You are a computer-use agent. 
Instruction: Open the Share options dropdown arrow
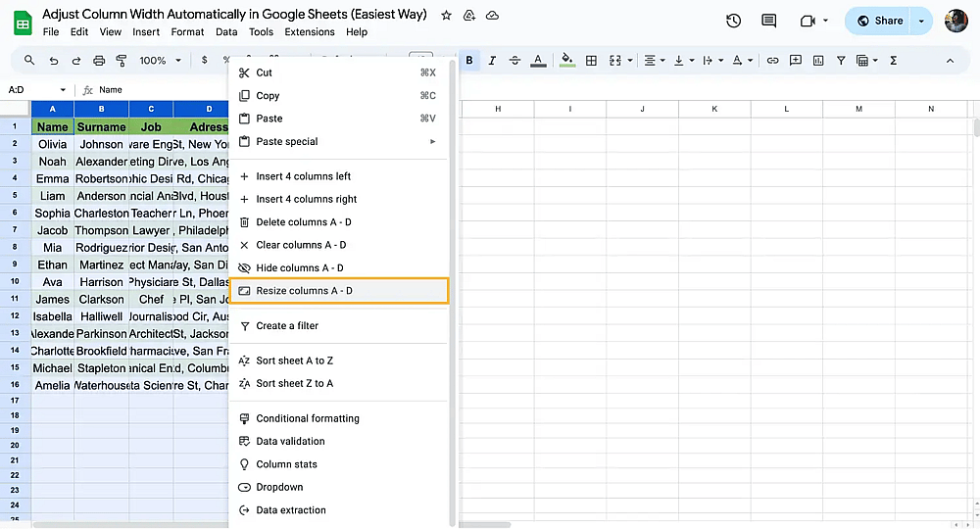921,21
